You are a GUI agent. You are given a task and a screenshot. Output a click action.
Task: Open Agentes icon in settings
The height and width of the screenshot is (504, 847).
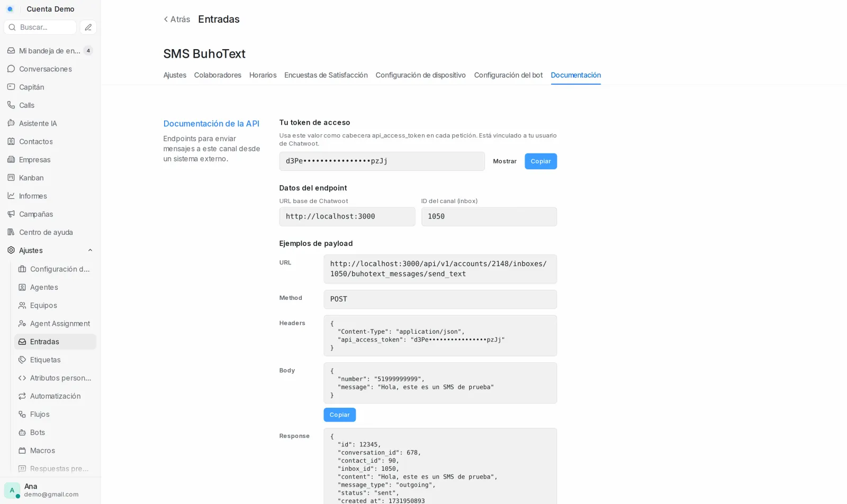tap(22, 287)
